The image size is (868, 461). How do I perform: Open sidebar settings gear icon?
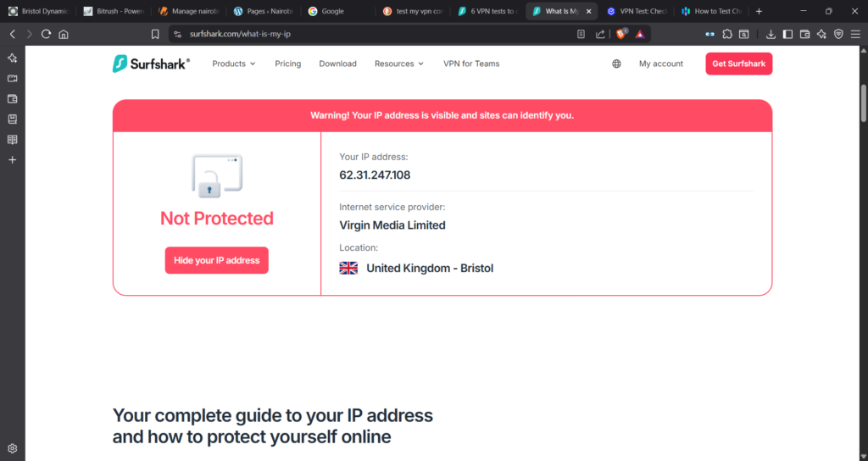point(13,448)
